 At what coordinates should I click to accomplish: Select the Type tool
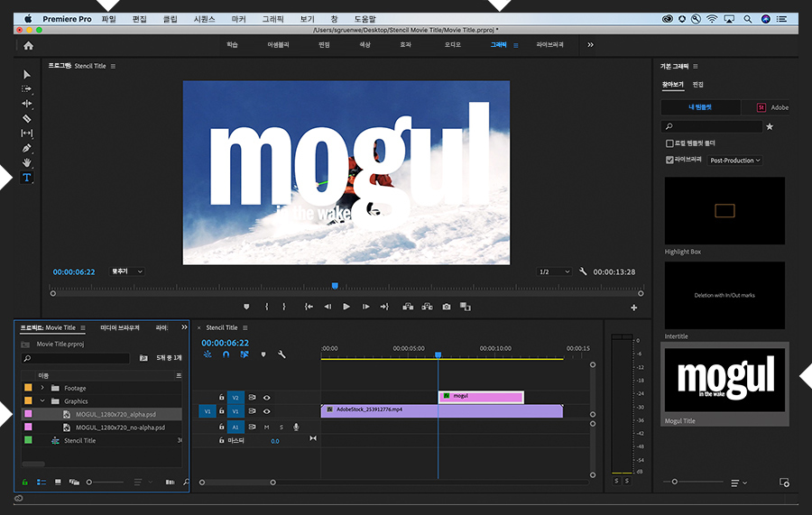tap(27, 178)
